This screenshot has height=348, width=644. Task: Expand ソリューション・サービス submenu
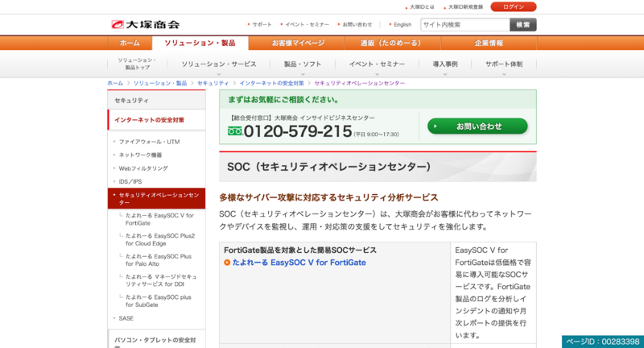(x=219, y=64)
